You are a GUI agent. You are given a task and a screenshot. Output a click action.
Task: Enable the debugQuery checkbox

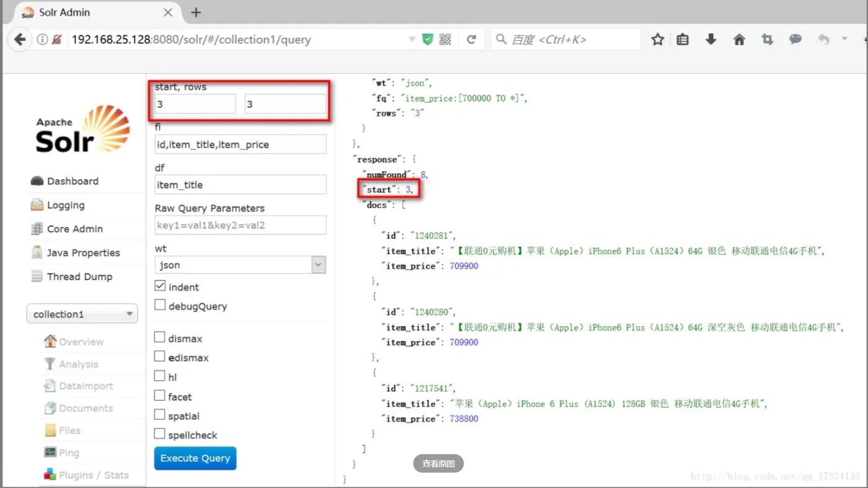160,305
